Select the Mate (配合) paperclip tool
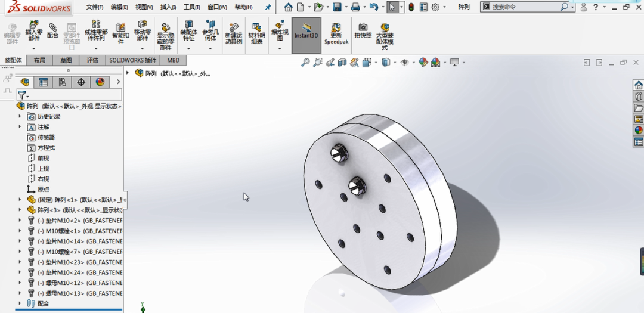 53,31
